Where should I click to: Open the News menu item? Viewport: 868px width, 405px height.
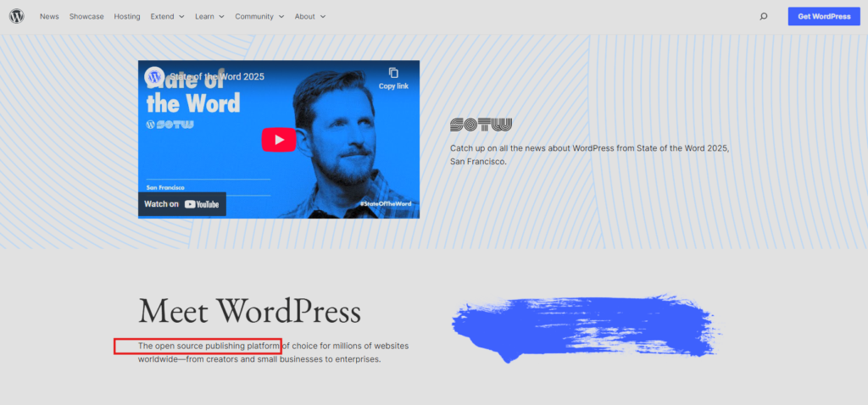[x=49, y=17]
